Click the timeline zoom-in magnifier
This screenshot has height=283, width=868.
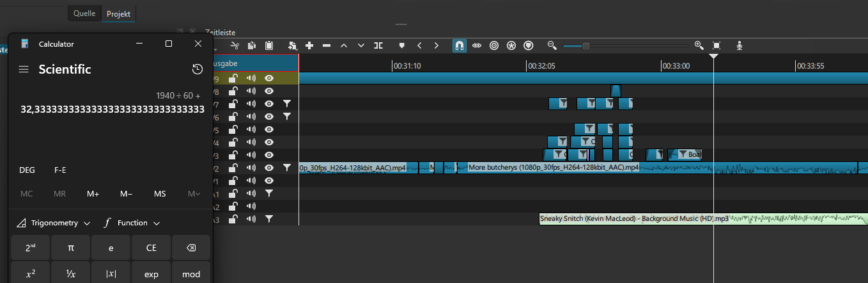click(x=699, y=45)
